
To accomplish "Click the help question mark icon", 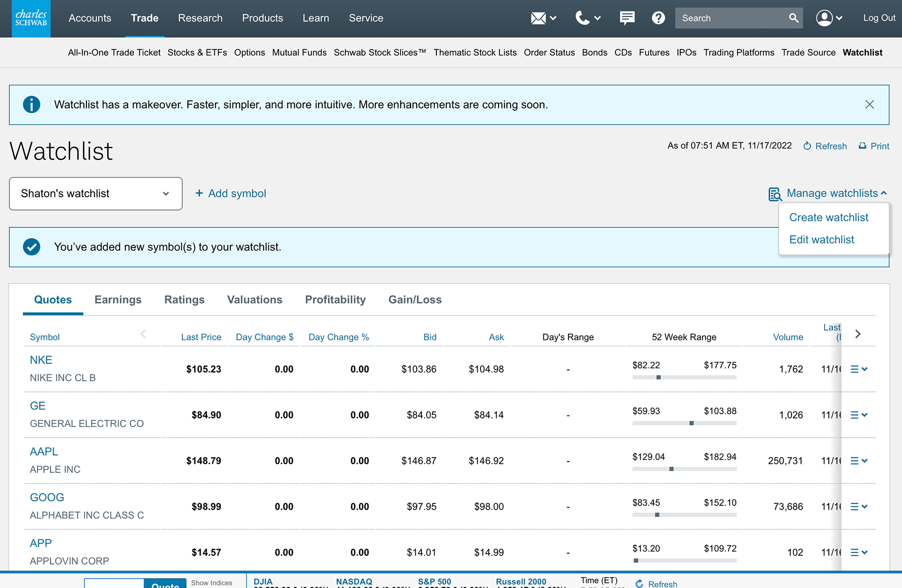I will coord(658,18).
